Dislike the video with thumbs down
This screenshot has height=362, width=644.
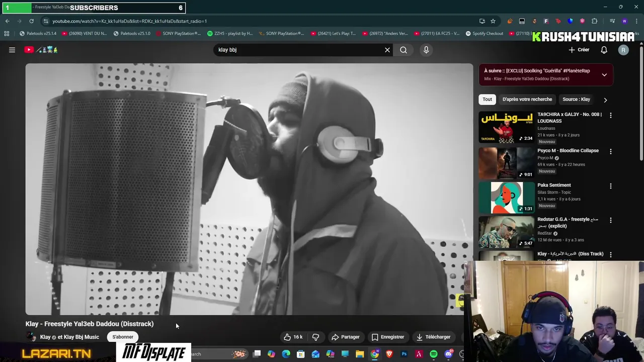(316, 337)
